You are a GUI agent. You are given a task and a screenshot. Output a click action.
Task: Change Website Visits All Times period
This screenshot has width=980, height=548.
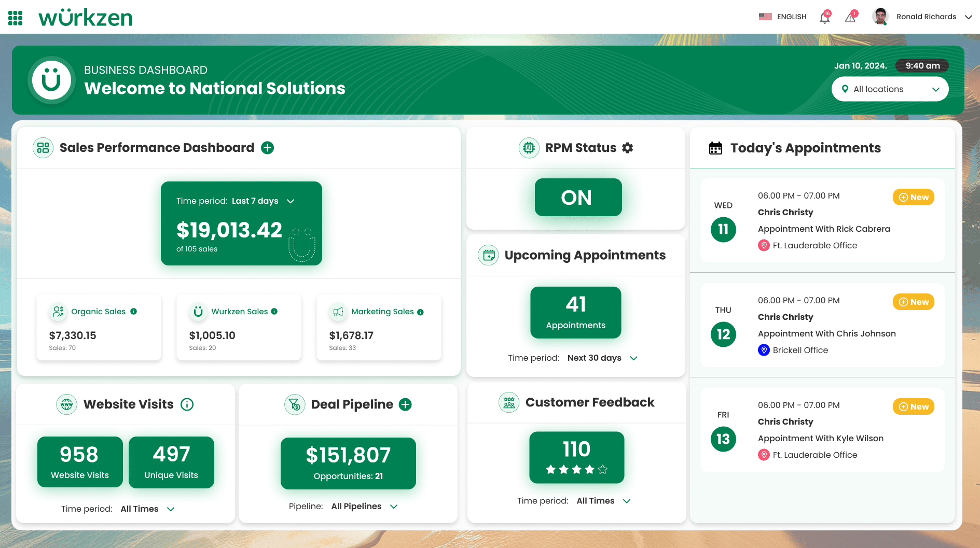click(x=147, y=509)
